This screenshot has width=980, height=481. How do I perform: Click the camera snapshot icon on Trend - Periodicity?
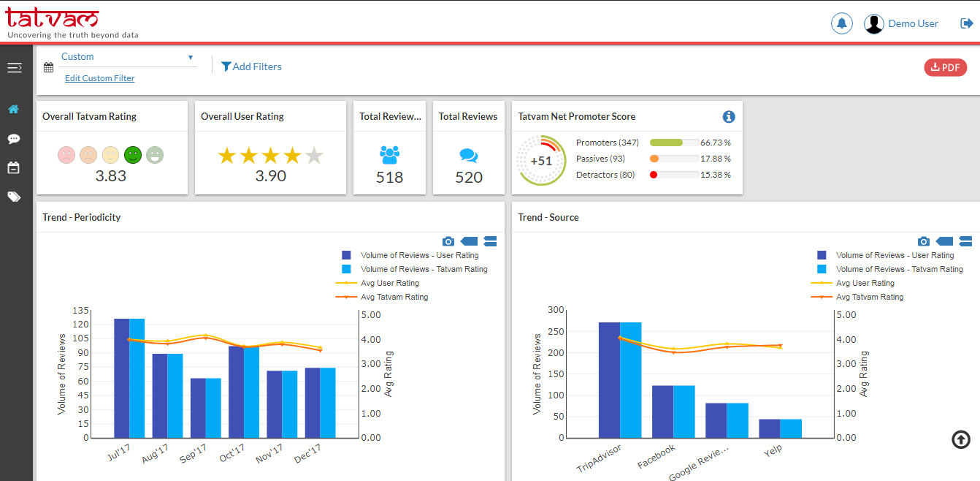pyautogui.click(x=448, y=241)
